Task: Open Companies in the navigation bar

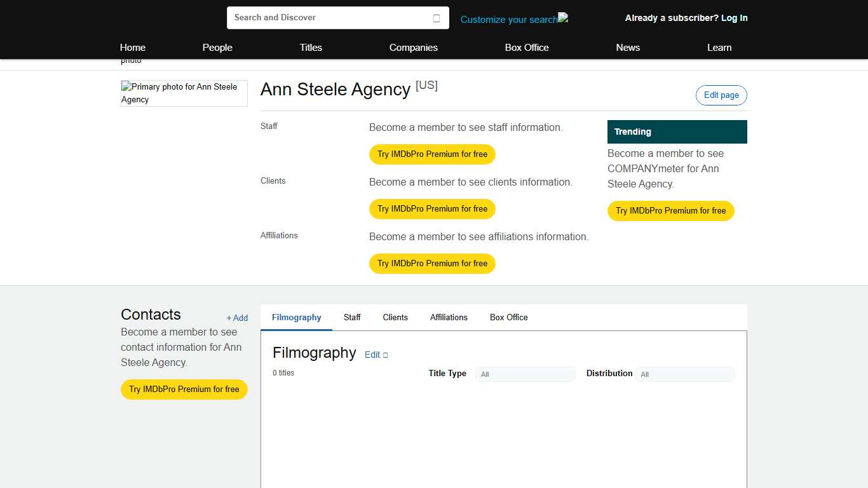Action: (x=413, y=48)
